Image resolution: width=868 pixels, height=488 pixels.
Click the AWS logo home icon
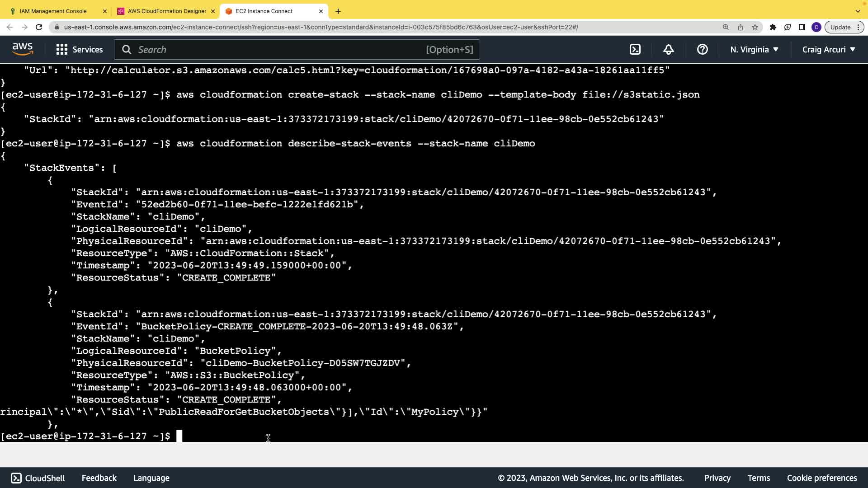tap(23, 49)
